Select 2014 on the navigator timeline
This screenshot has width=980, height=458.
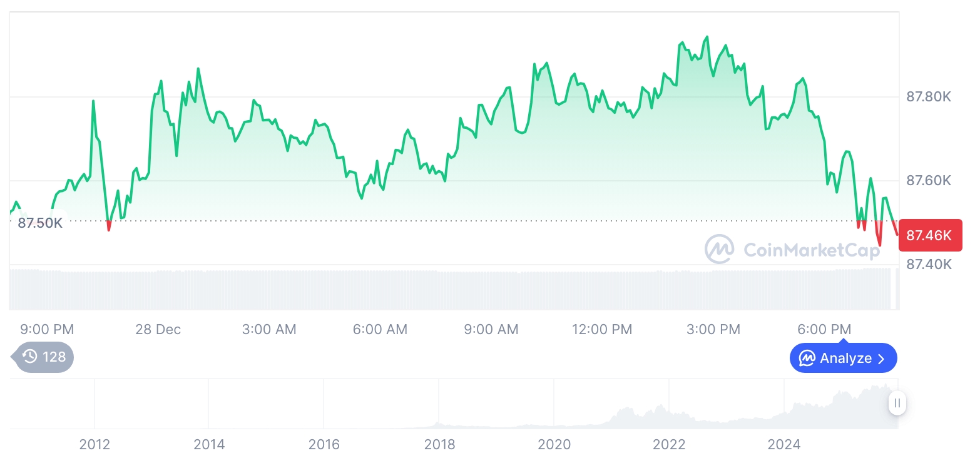tap(209, 444)
